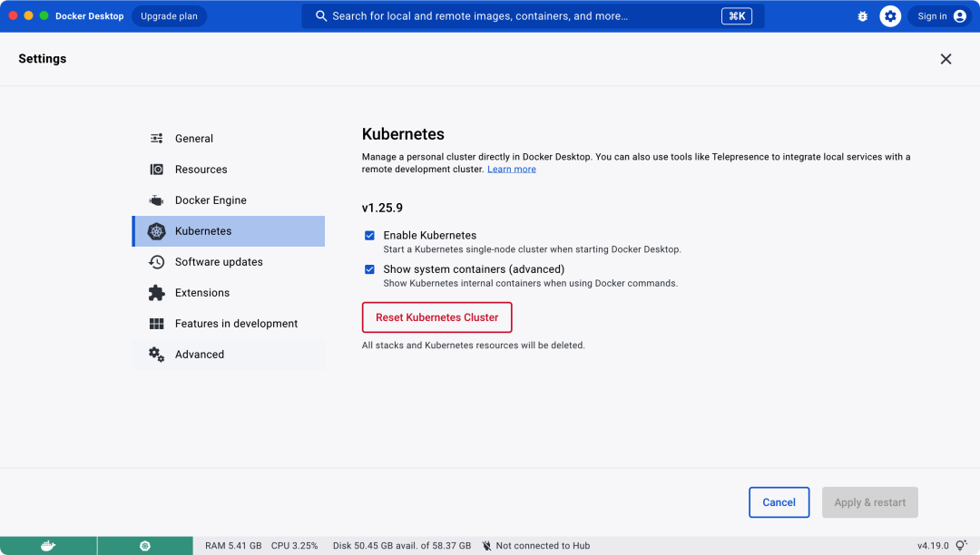Click the Upgrade plan button
The width and height of the screenshot is (980, 555).
point(169,16)
